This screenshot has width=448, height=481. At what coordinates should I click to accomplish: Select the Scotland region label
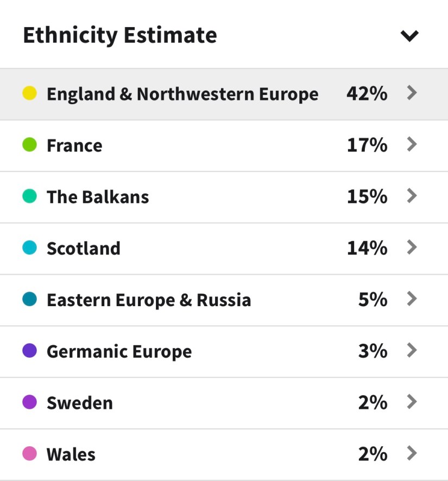coord(84,249)
